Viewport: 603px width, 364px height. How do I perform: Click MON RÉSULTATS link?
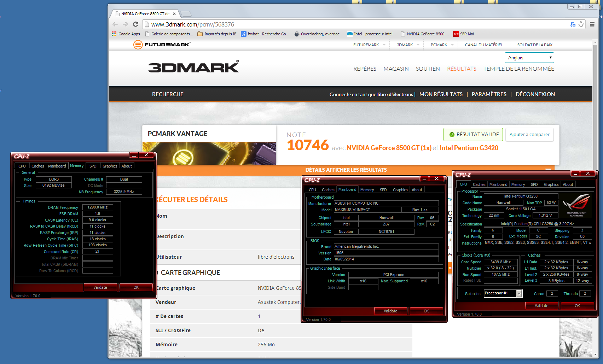(441, 94)
